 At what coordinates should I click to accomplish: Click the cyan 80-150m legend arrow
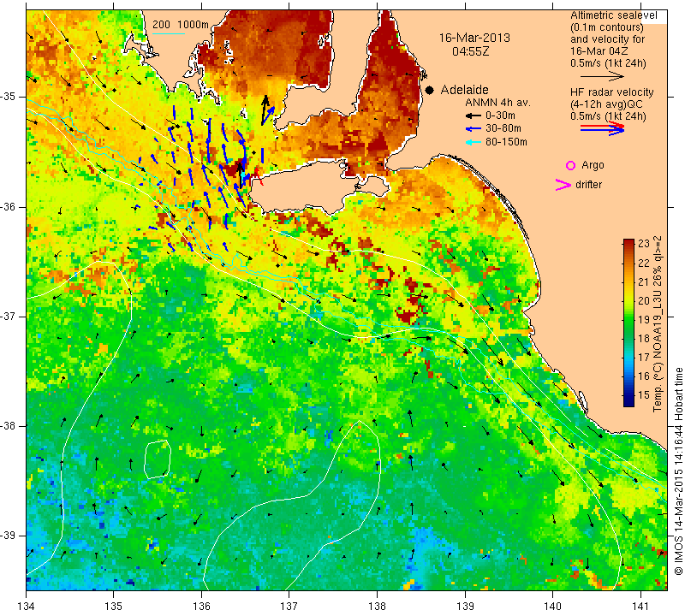473,142
